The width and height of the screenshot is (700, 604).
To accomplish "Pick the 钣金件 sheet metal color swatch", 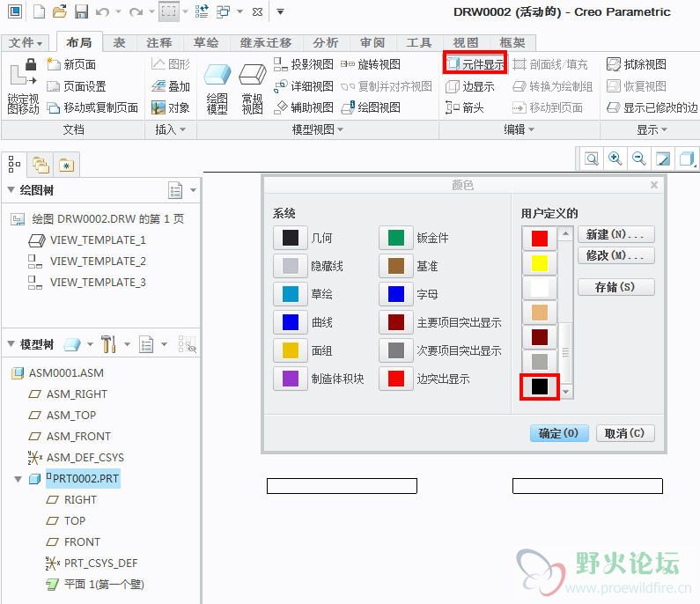I will [x=396, y=238].
